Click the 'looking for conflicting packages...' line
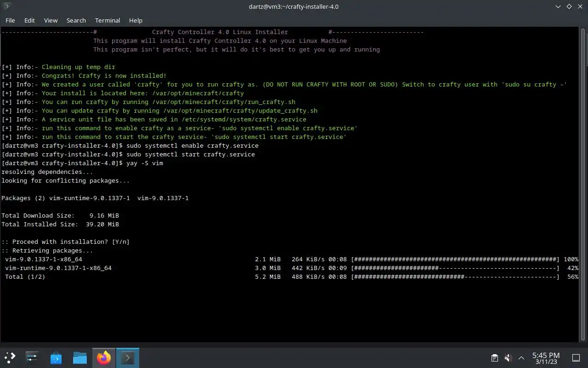588x368 pixels. (x=66, y=180)
